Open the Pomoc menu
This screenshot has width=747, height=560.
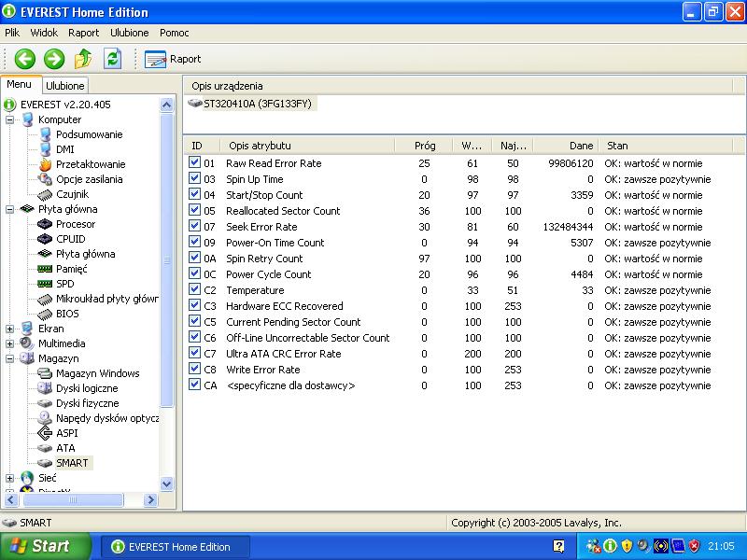pyautogui.click(x=174, y=33)
